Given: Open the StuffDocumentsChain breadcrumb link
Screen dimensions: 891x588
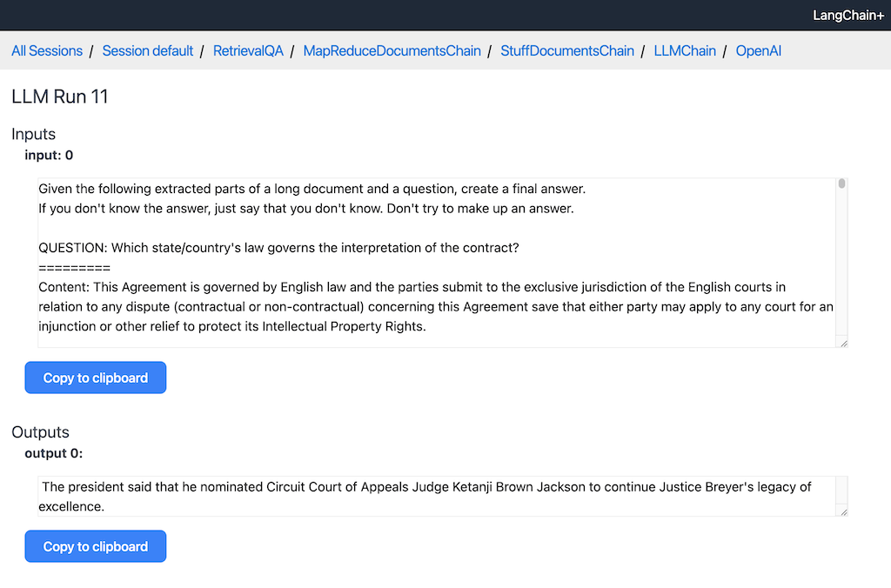Looking at the screenshot, I should tap(567, 50).
